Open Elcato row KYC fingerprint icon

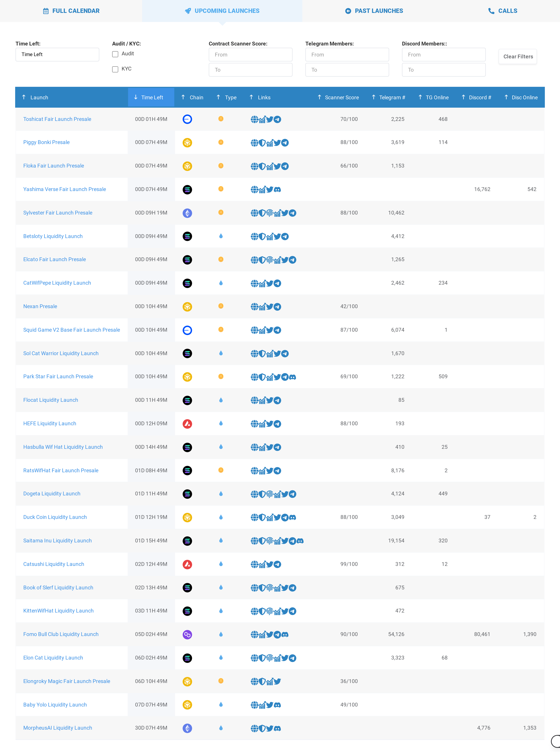pos(270,260)
